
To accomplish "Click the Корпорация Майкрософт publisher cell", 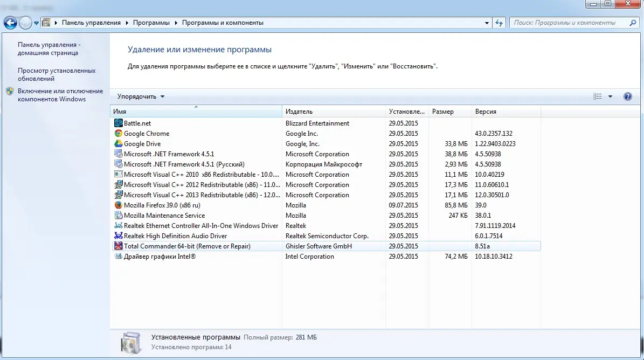I will pos(324,164).
